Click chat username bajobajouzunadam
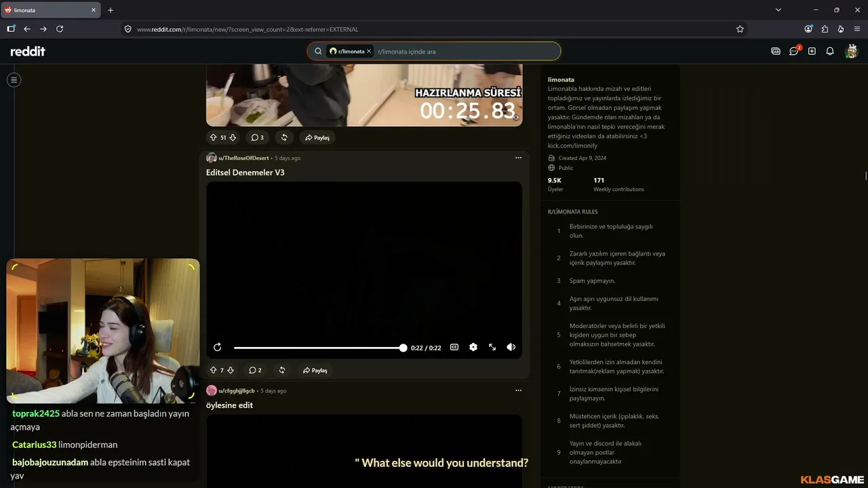This screenshot has height=488, width=868. [x=50, y=462]
